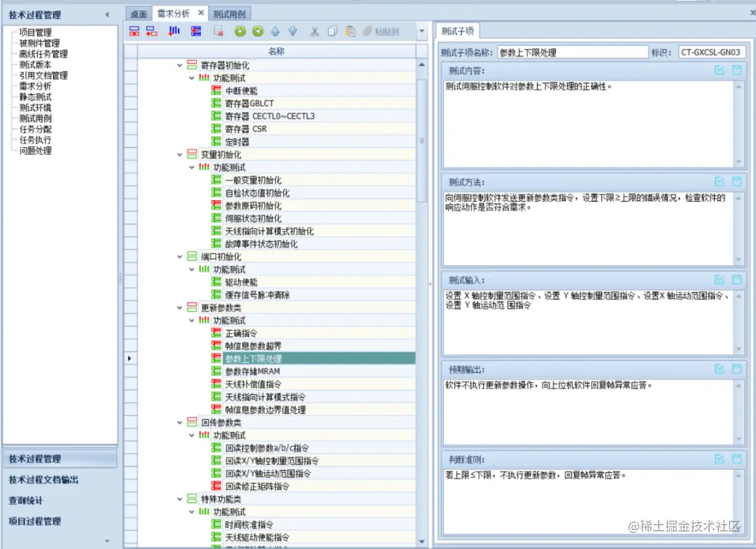The height and width of the screenshot is (549, 756).
Task: Collapse 功能测试 under 寄存器初始化
Action: coord(191,78)
